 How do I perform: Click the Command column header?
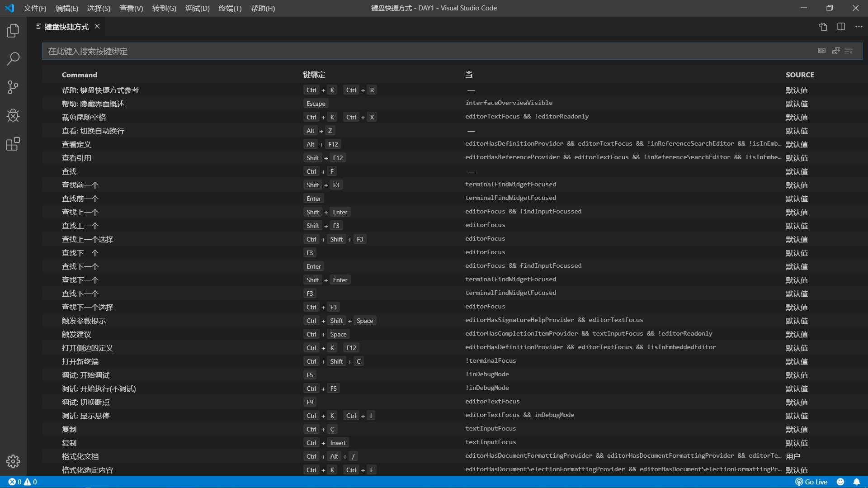point(80,75)
